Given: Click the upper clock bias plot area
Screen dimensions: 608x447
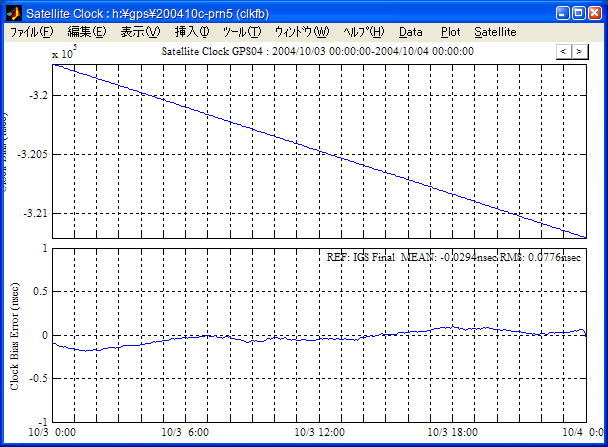Looking at the screenshot, I should click(320, 150).
